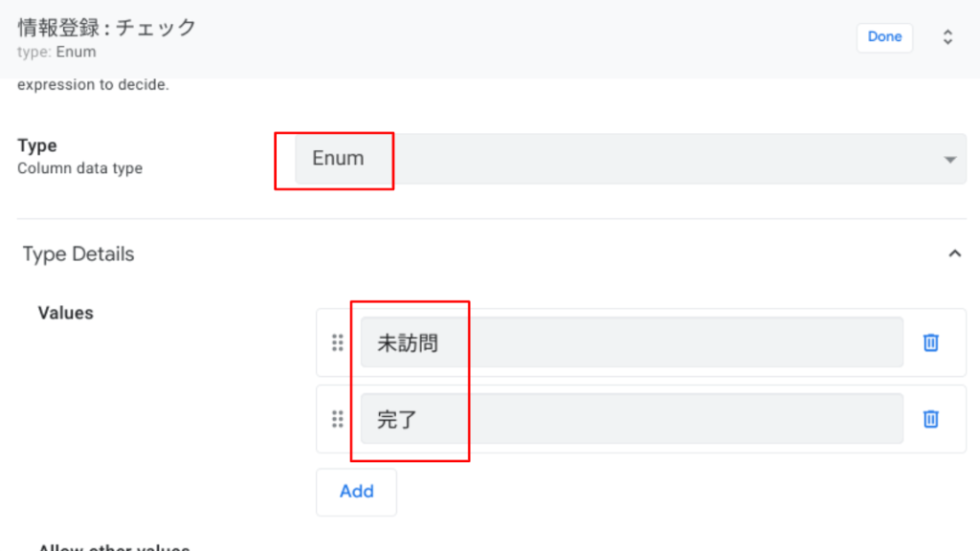Click into the 完了 value field
The height and width of the screenshot is (551, 980).
coord(632,419)
